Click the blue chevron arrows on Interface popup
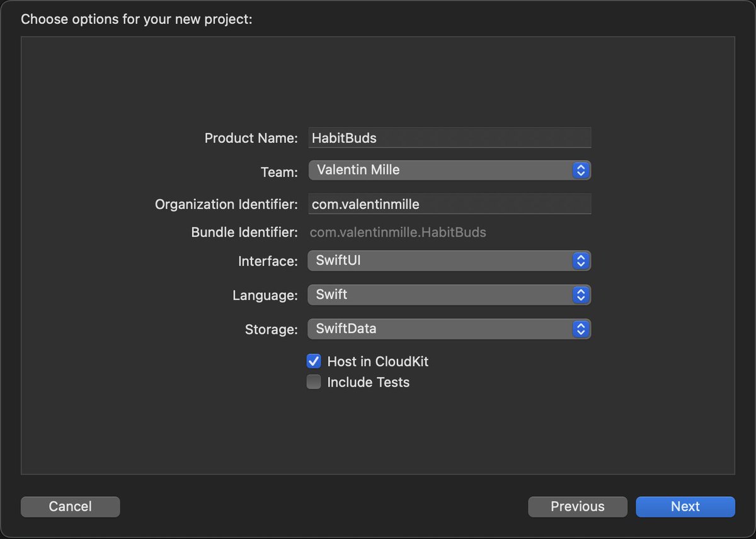 pyautogui.click(x=581, y=261)
